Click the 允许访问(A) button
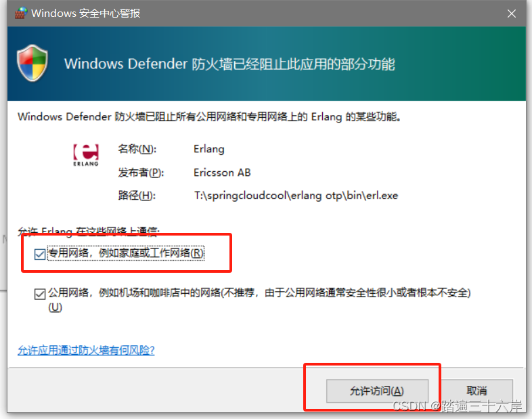Screen dimensions: 532x419 pyautogui.click(x=377, y=391)
